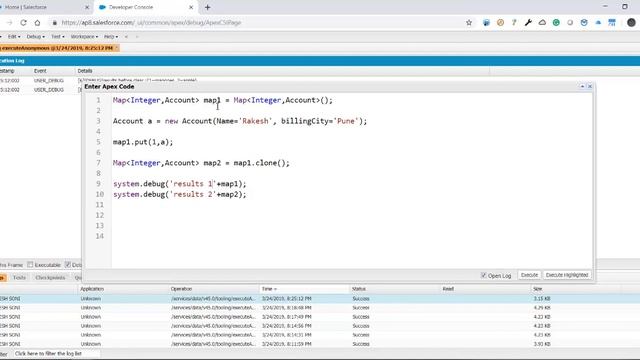Click the less-than arrow after Help menu

(x=127, y=37)
